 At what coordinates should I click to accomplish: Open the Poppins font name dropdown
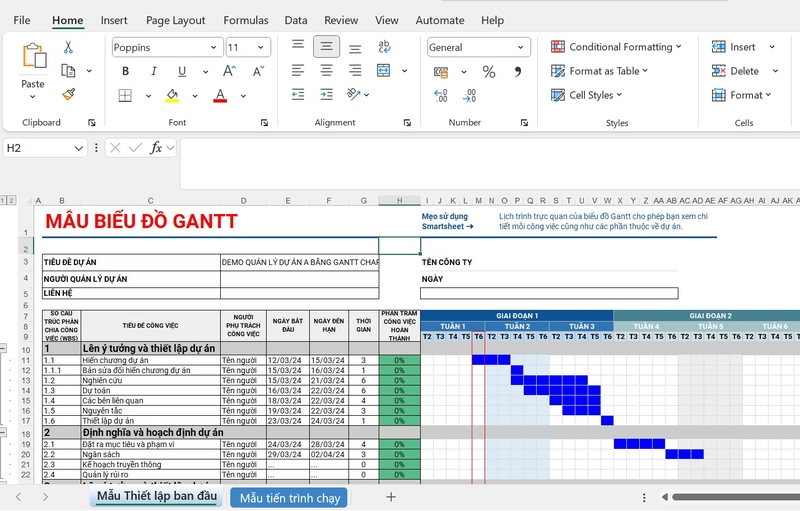(x=213, y=47)
